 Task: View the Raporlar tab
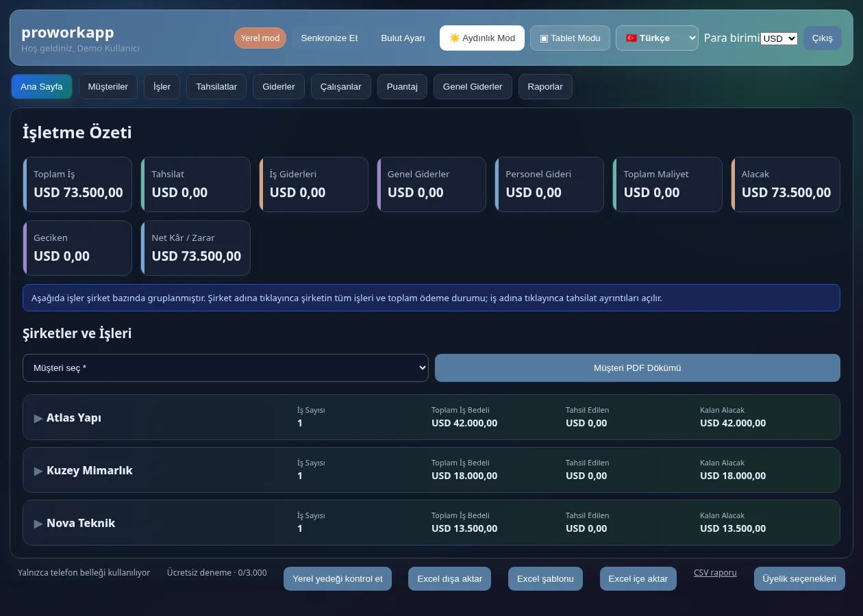[545, 87]
